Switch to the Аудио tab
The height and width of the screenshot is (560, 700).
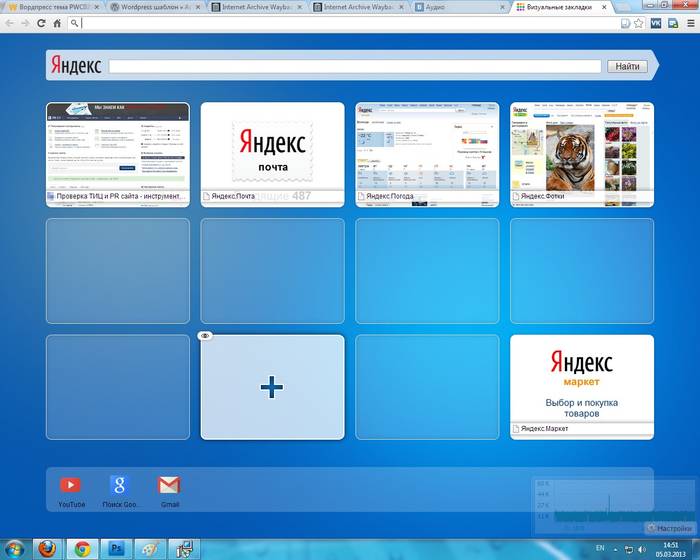(x=460, y=7)
